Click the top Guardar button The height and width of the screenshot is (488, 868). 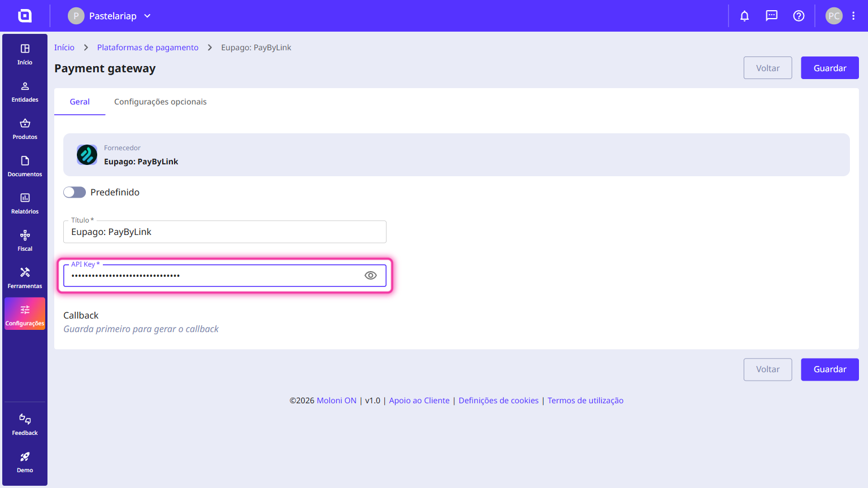pos(830,68)
